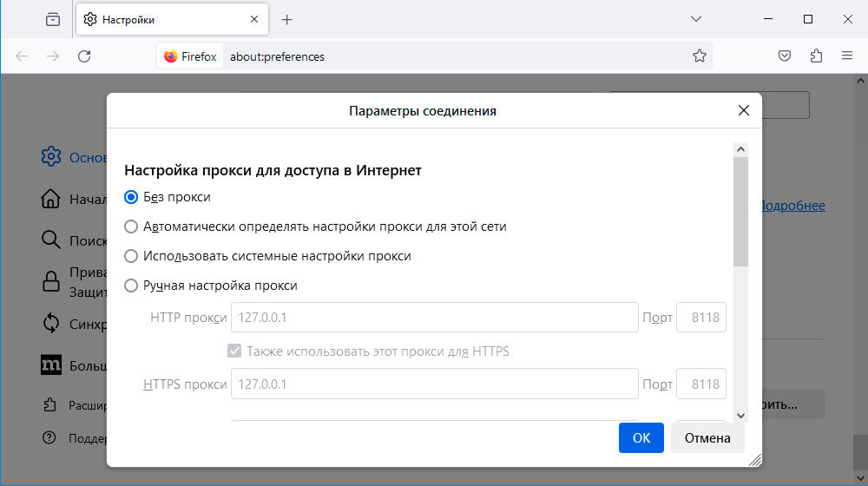Click the HTTP прокси address field
Image resolution: width=868 pixels, height=486 pixels.
pos(435,317)
